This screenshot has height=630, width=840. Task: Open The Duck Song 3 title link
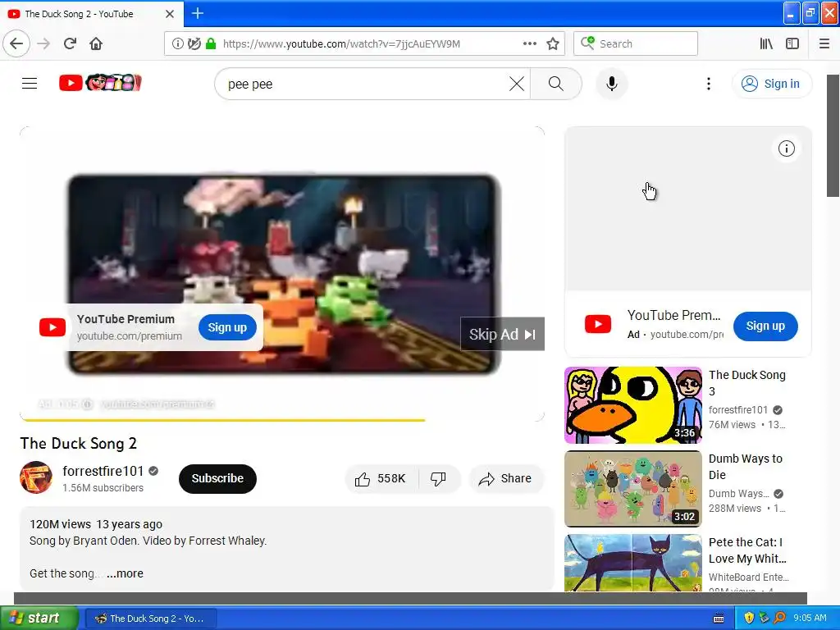click(x=746, y=382)
